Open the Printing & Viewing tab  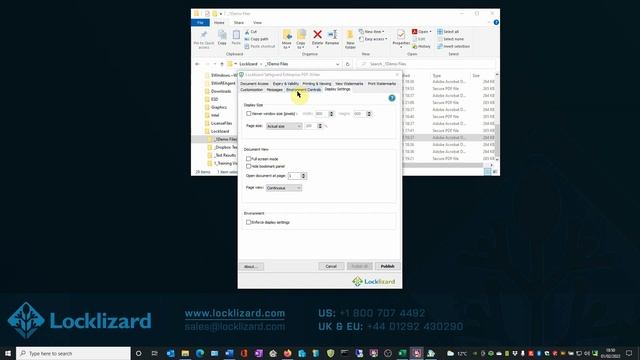[x=317, y=84]
